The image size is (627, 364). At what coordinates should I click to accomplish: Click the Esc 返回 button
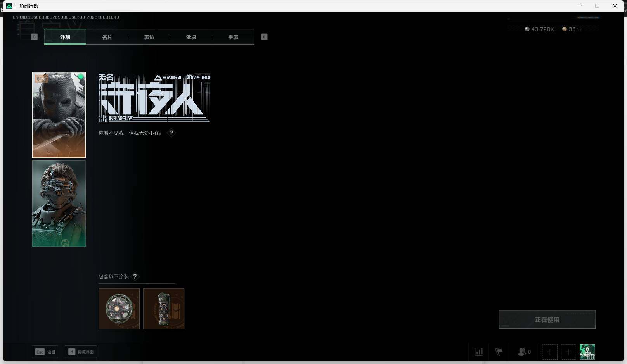pos(45,352)
